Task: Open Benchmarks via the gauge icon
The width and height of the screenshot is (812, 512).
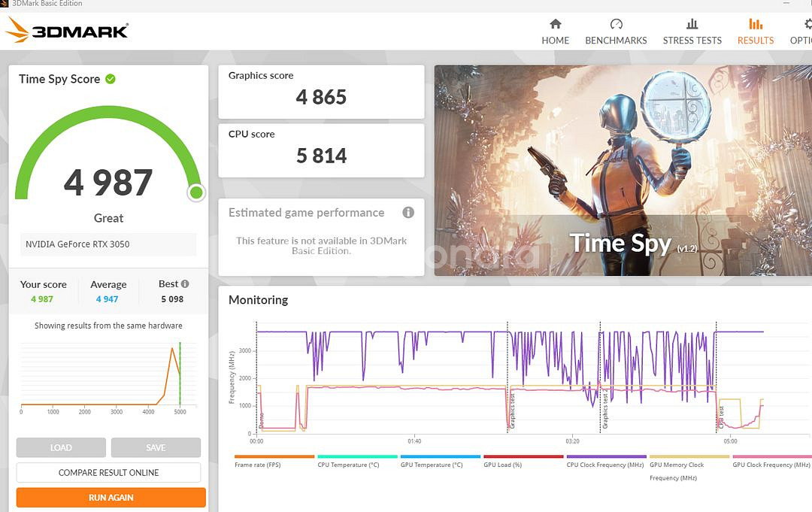Action: 616,24
